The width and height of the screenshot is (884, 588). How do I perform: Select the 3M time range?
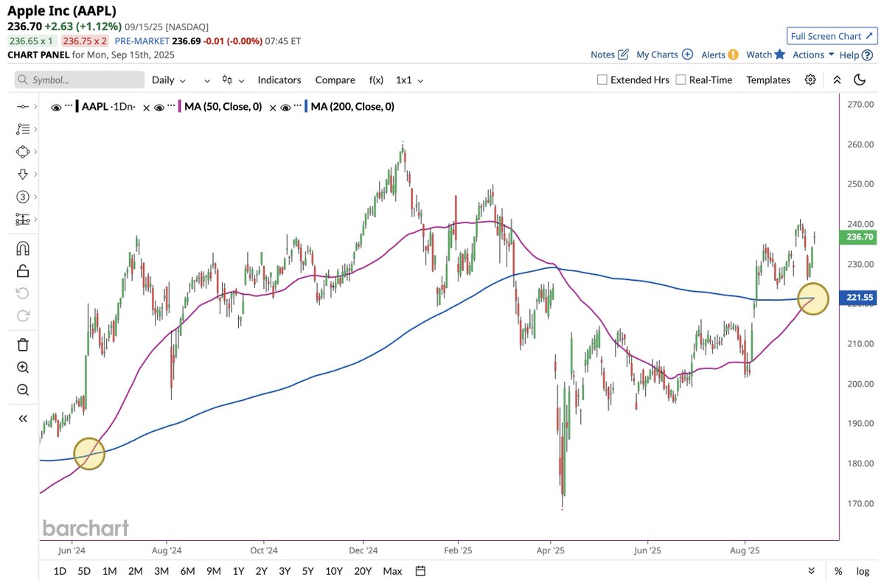click(x=161, y=571)
